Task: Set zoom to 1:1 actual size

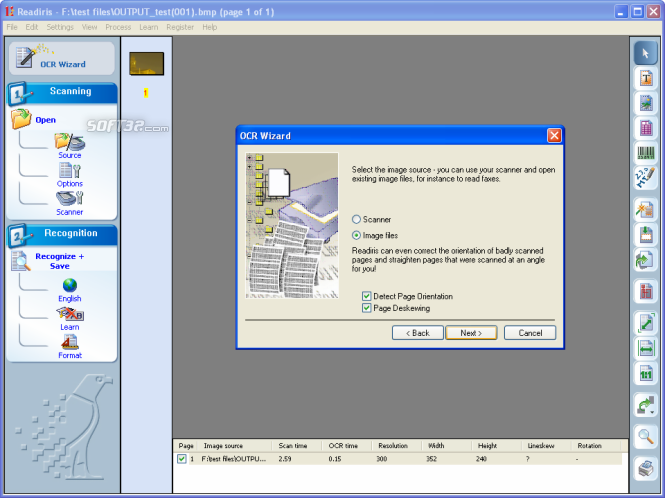Action: 645,374
